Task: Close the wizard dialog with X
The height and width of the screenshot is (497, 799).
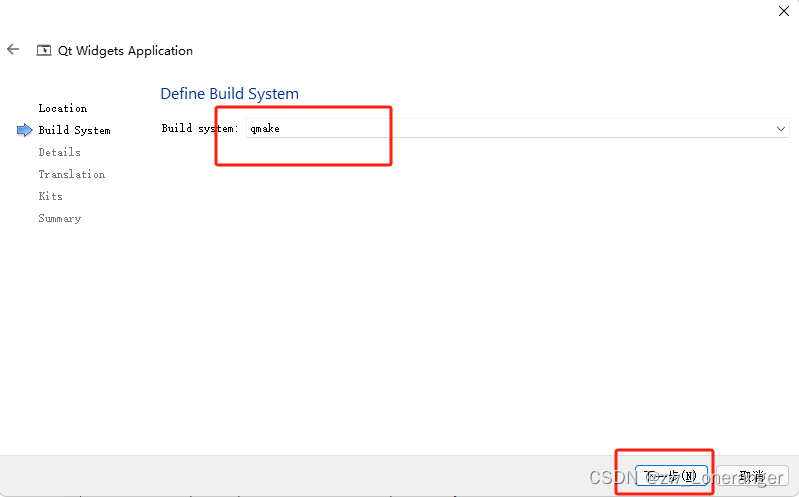Action: pos(784,11)
